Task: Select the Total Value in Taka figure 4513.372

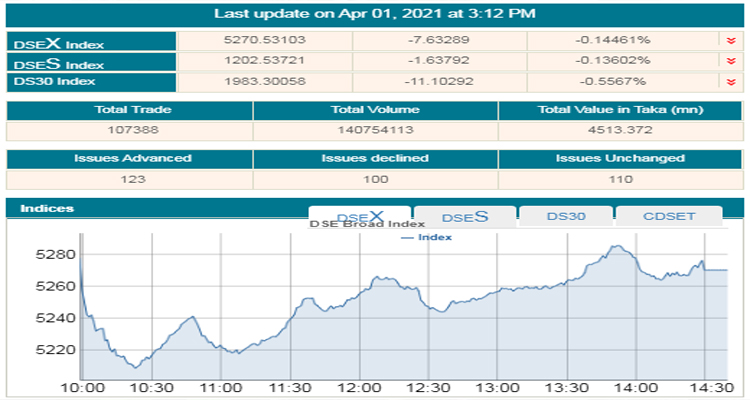Action: pos(619,130)
